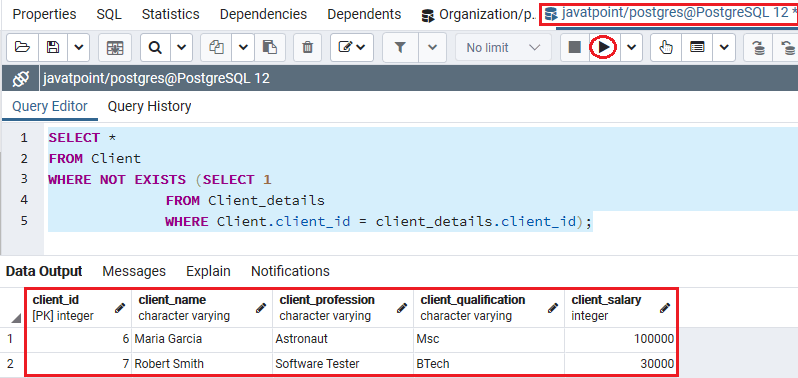
Task: Click the client_name column edit pencil
Action: tap(261, 308)
